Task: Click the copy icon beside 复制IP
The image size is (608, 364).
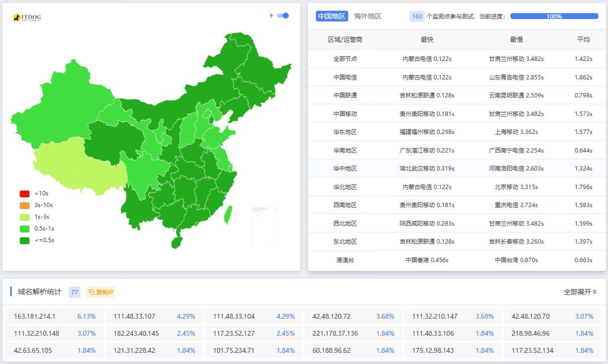Action: click(x=91, y=292)
